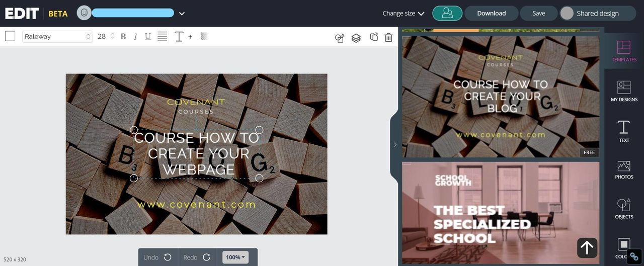Image resolution: width=644 pixels, height=266 pixels.
Task: Click the Save button
Action: pyautogui.click(x=539, y=13)
